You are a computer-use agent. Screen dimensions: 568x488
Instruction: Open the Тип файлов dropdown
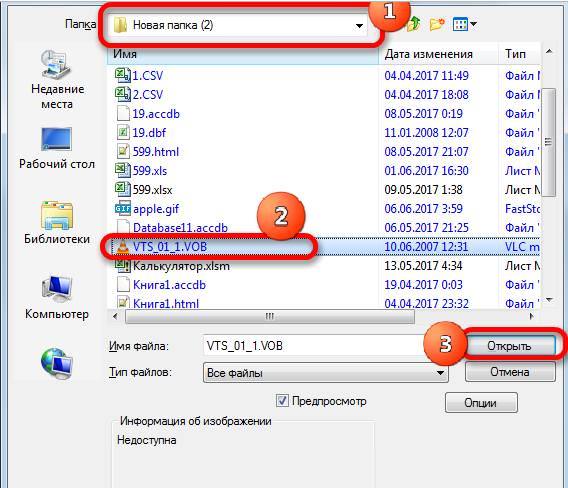click(326, 372)
